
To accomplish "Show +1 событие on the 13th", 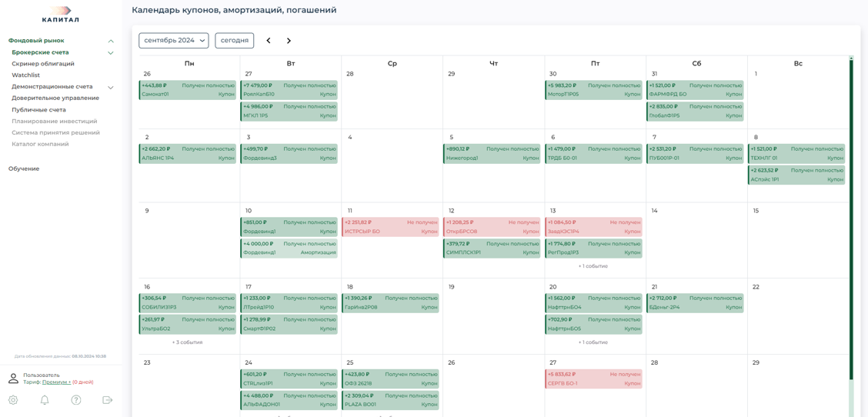I will pyautogui.click(x=593, y=266).
